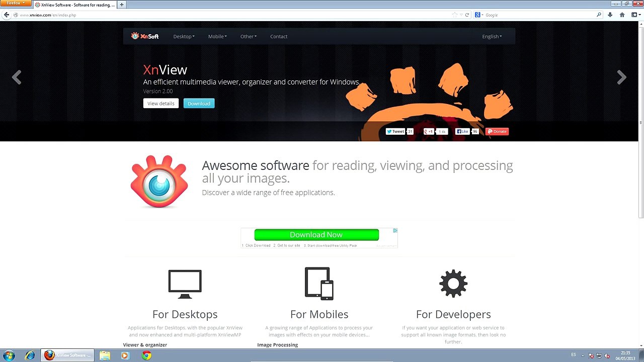This screenshot has width=644, height=362.
Task: Expand the Desktop navigation dropdown
Action: coord(184,36)
